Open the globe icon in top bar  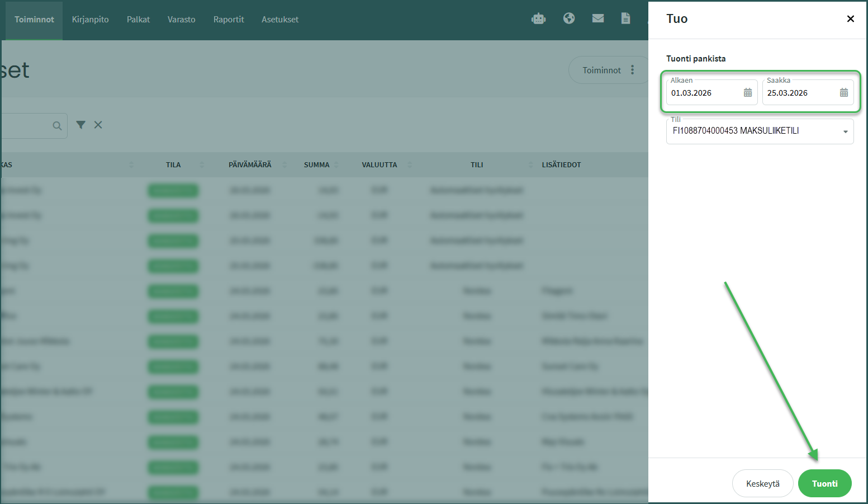click(569, 18)
